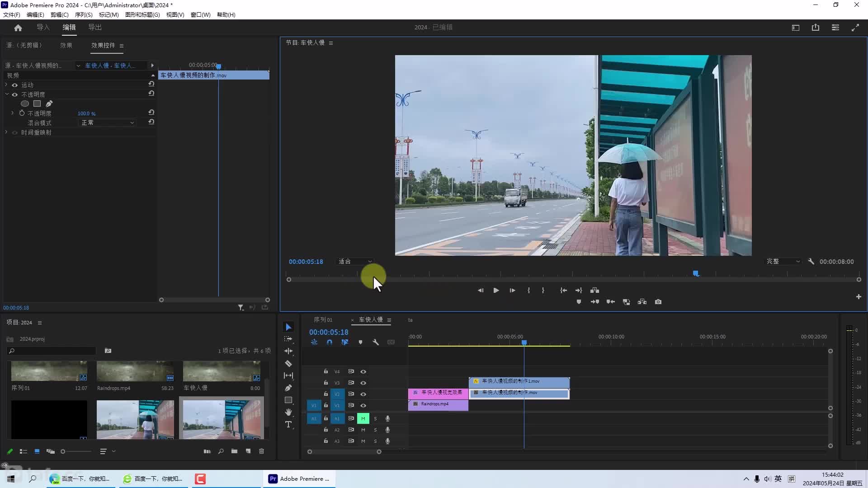This screenshot has height=488, width=868.
Task: Open program monitor settings wrench
Action: [811, 262]
